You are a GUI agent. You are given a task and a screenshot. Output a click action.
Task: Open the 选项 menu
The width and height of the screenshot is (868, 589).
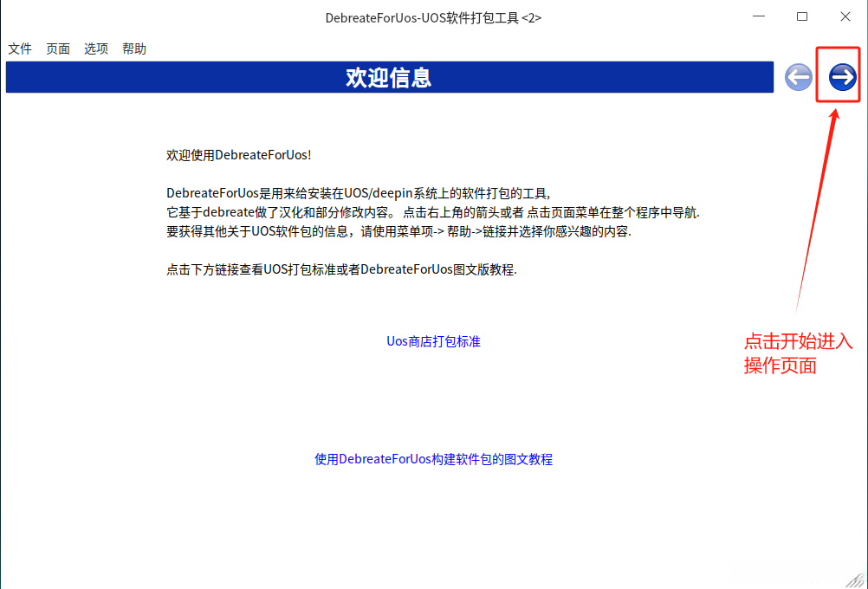click(96, 49)
